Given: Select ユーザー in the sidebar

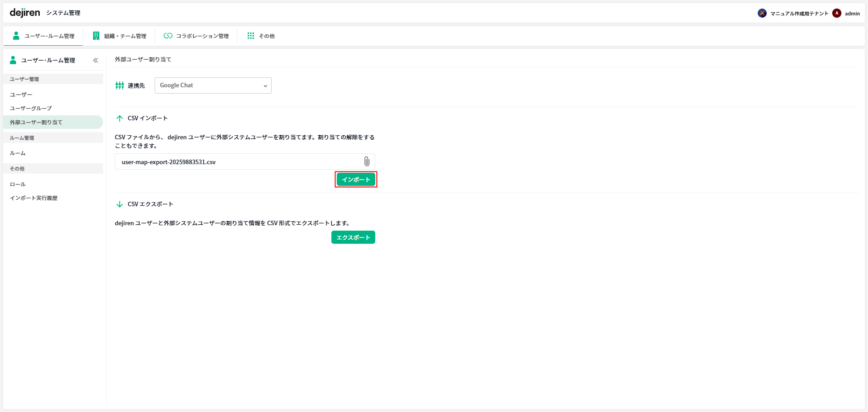Looking at the screenshot, I should [21, 95].
